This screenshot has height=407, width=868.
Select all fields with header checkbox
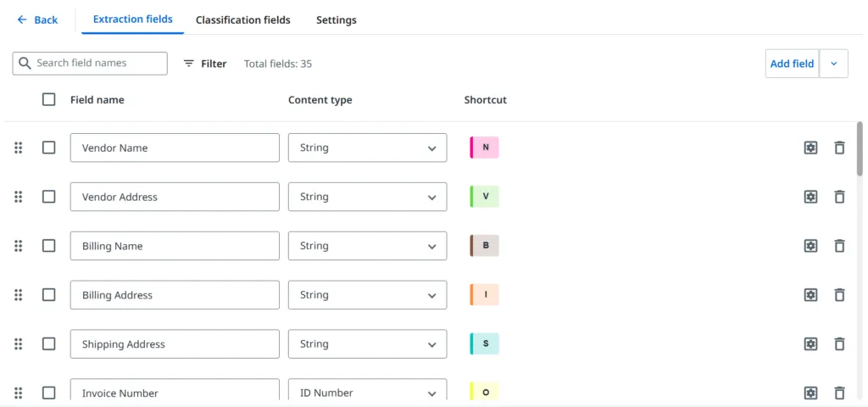[x=48, y=100]
